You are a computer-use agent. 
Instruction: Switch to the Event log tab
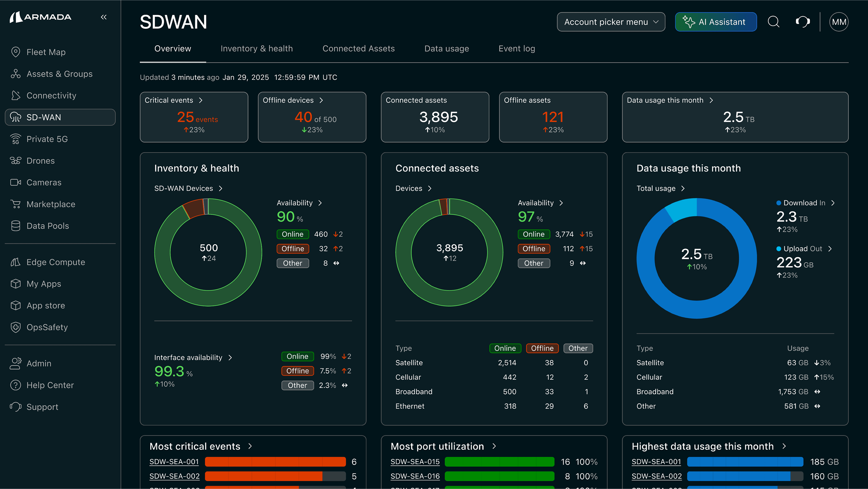[x=517, y=48]
